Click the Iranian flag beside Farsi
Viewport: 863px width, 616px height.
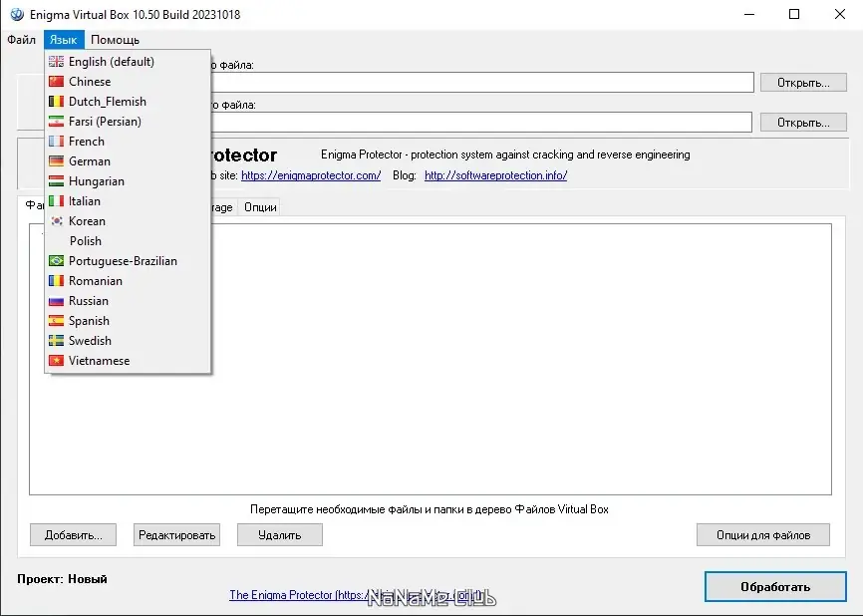(56, 122)
